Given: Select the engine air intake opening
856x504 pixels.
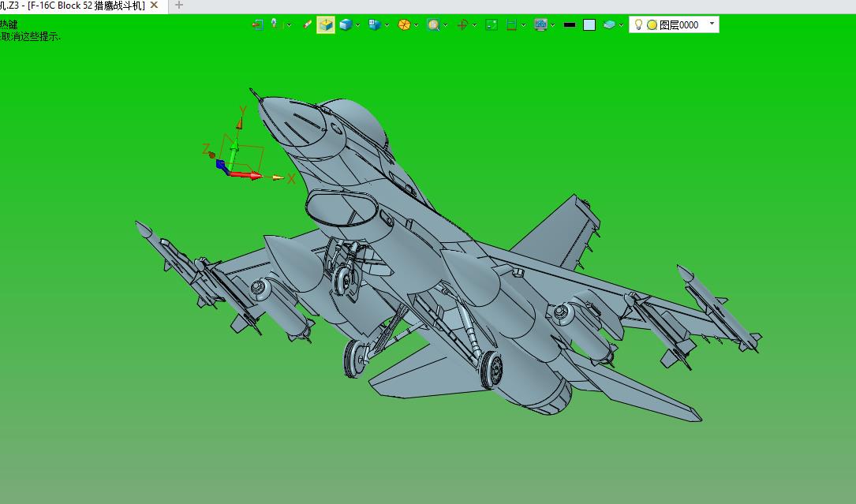Looking at the screenshot, I should point(342,207).
